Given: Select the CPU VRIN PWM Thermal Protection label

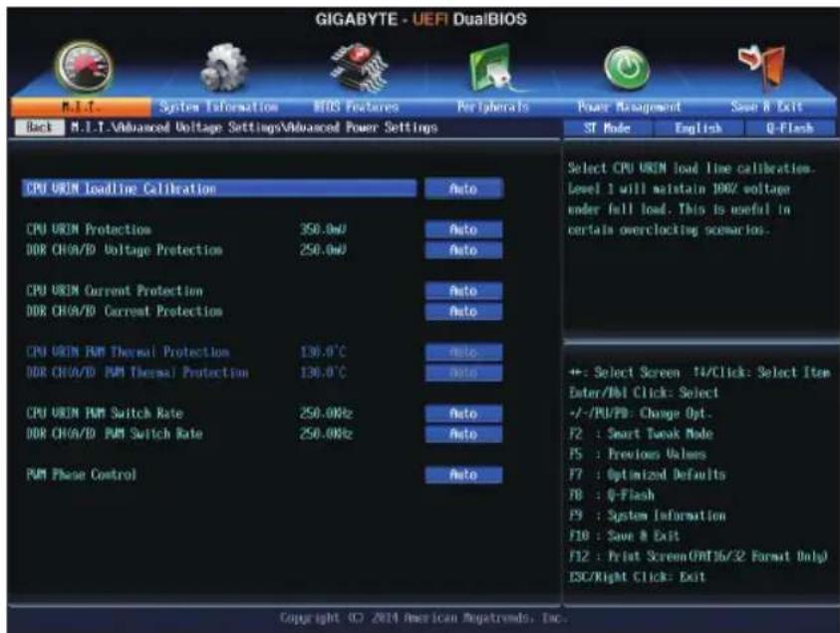Looking at the screenshot, I should click(x=128, y=352).
